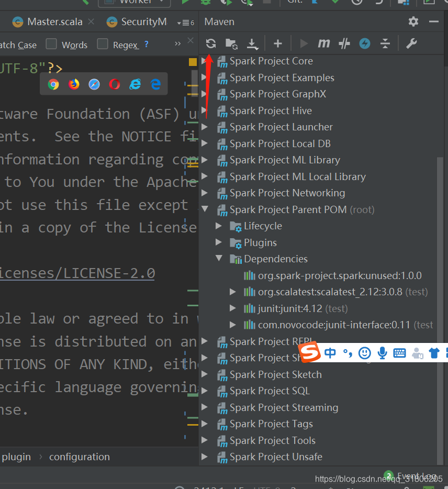This screenshot has width=448, height=489.
Task: Select Spark Project Tags module
Action: tap(271, 424)
